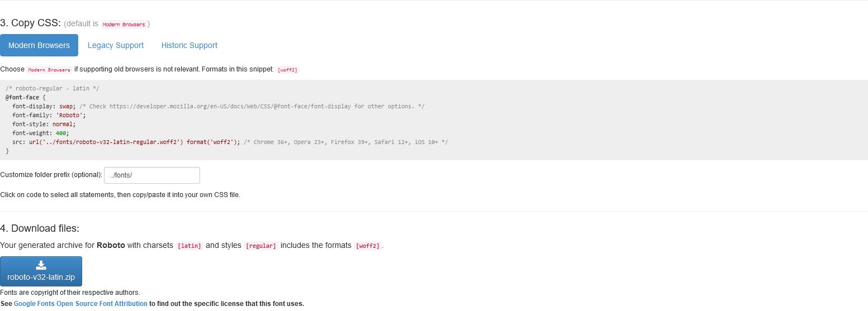Switch to Legacy Support tab

(x=116, y=45)
